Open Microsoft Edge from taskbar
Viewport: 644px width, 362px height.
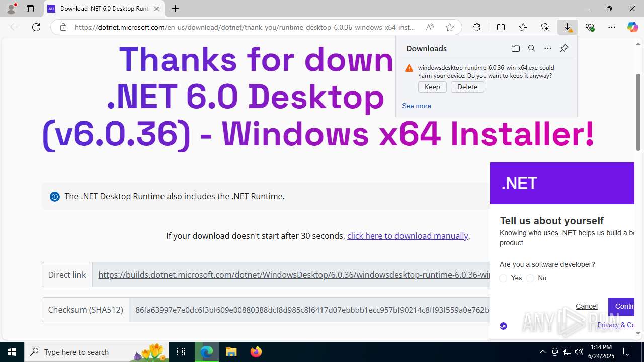tap(207, 352)
